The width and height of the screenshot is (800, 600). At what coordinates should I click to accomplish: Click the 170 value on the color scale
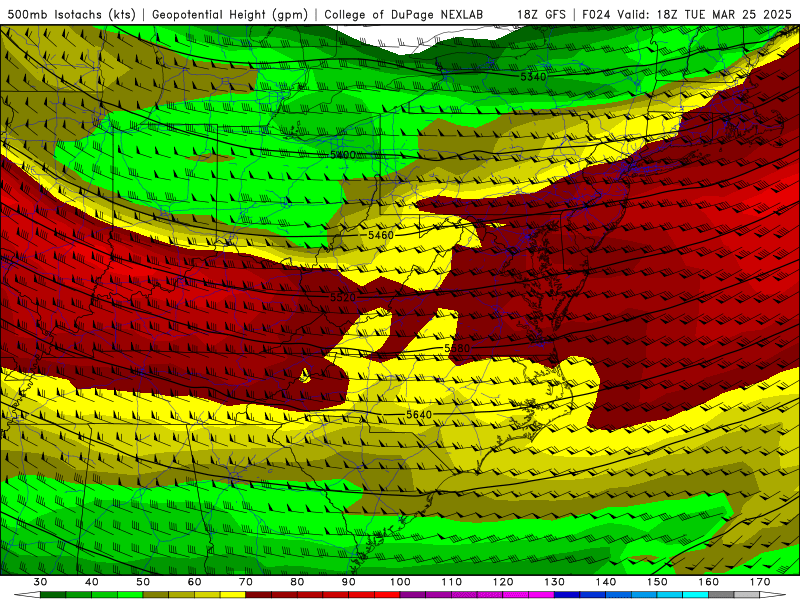pyautogui.click(x=760, y=582)
